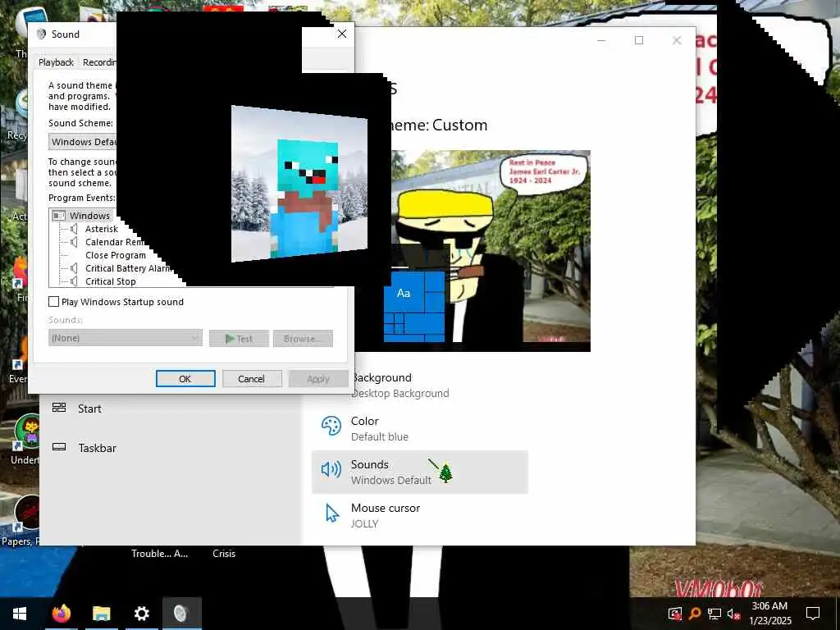Switch to the Playback tab
This screenshot has width=840, height=630.
tap(56, 62)
